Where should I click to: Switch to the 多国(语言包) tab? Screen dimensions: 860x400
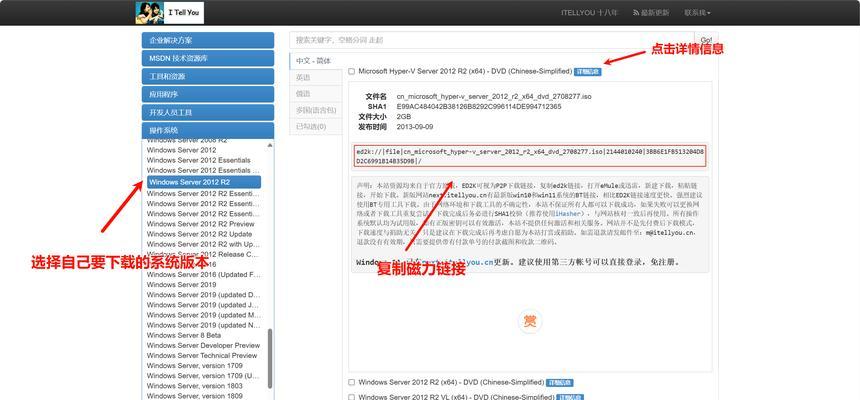316,110
